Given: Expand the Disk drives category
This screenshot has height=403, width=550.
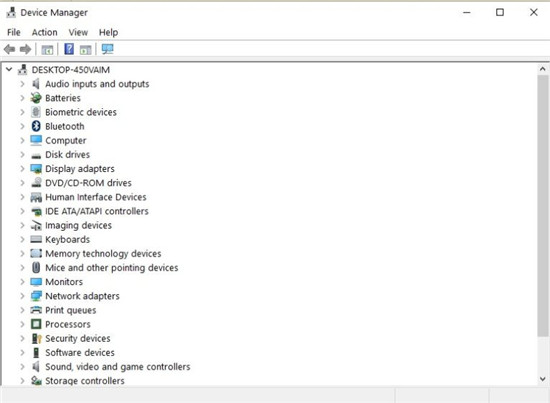Looking at the screenshot, I should point(22,154).
